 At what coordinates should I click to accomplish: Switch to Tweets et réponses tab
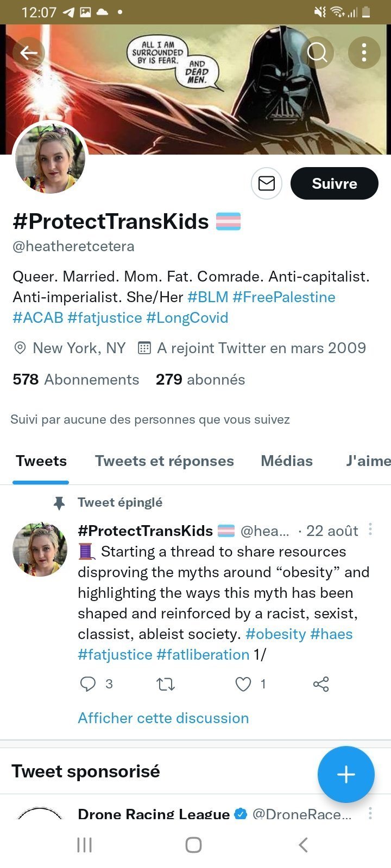coord(164,461)
